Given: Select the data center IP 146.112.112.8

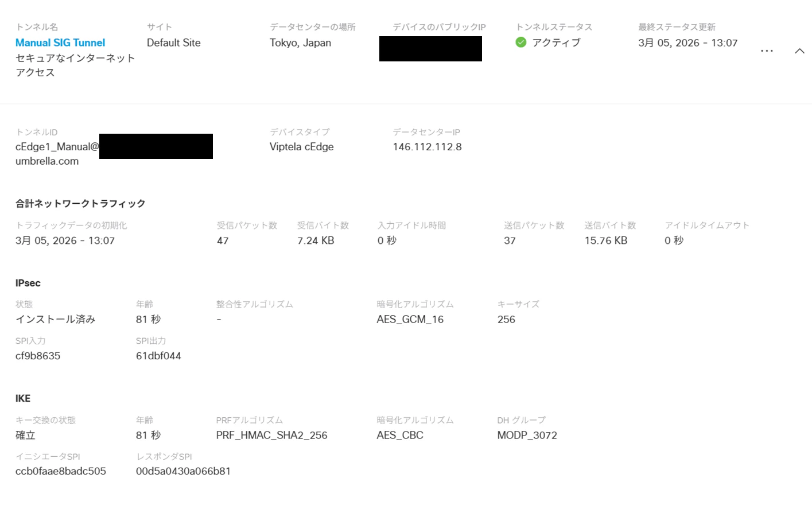Looking at the screenshot, I should pos(427,147).
